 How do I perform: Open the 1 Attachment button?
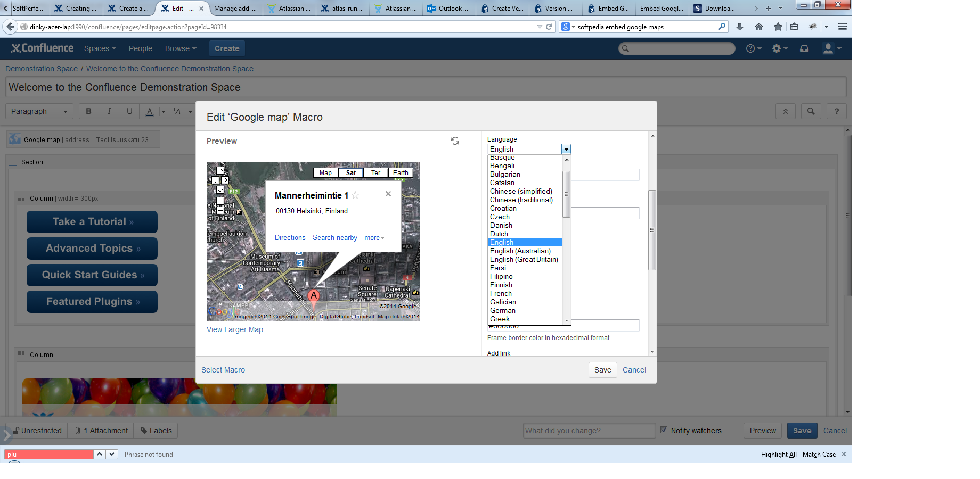coord(101,431)
